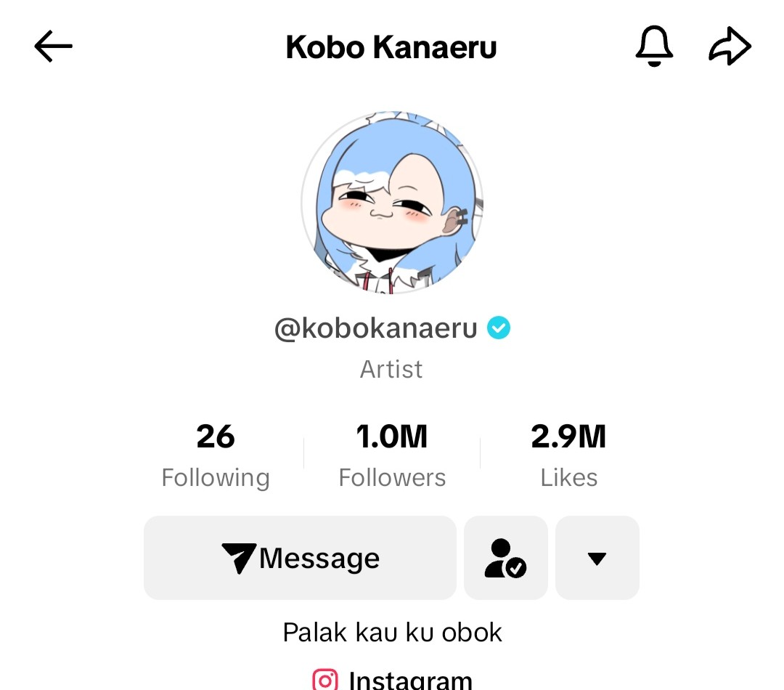The image size is (784, 690).
Task: Tap the paper plane message icon
Action: tap(239, 557)
